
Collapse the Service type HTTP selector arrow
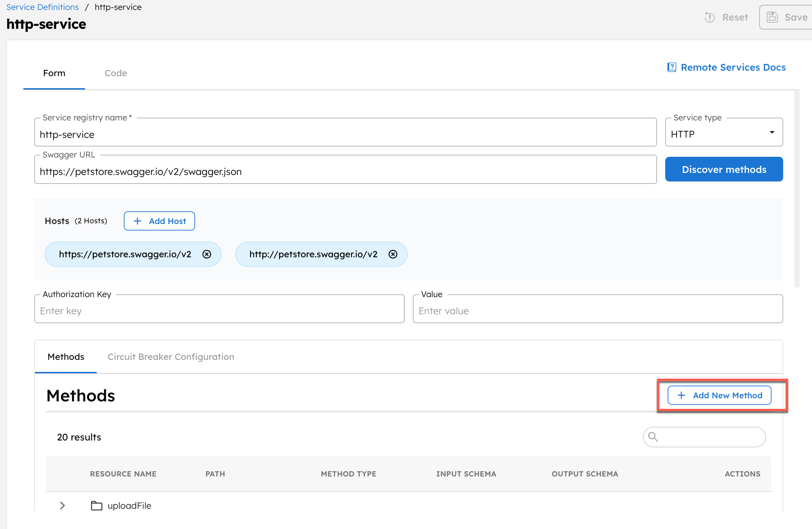[x=772, y=132]
